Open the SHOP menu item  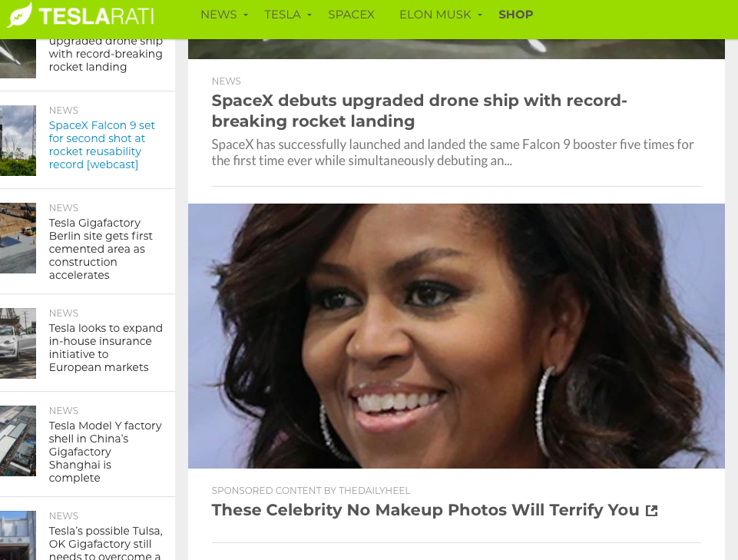pyautogui.click(x=516, y=15)
